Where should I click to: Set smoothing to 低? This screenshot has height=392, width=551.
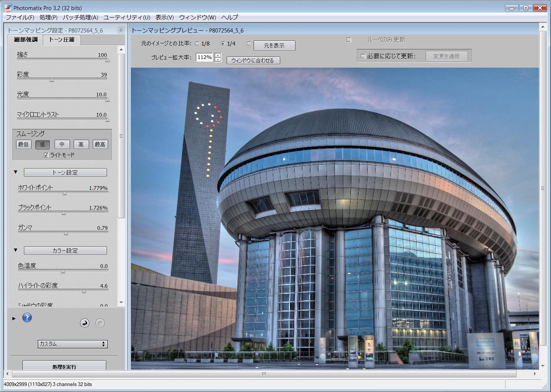(43, 145)
